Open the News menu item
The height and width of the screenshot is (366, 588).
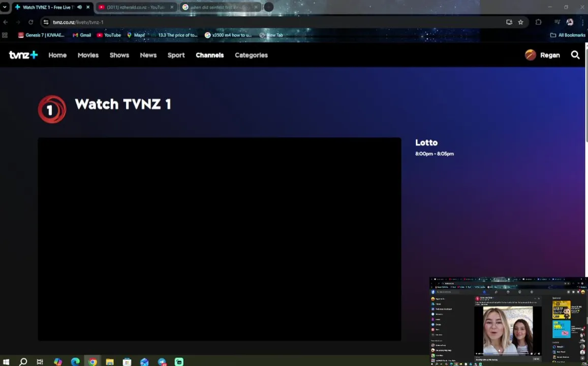point(148,55)
